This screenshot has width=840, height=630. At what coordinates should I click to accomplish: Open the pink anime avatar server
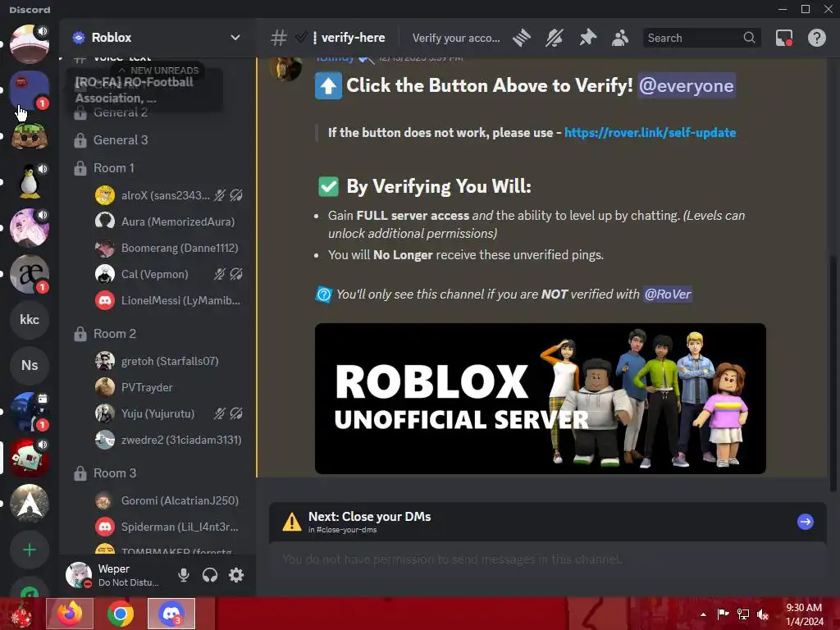click(x=30, y=228)
